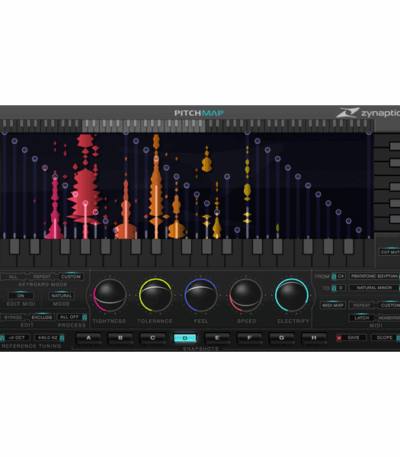Open the ALL OFF process dropdown
The image size is (400, 457).
click(72, 317)
